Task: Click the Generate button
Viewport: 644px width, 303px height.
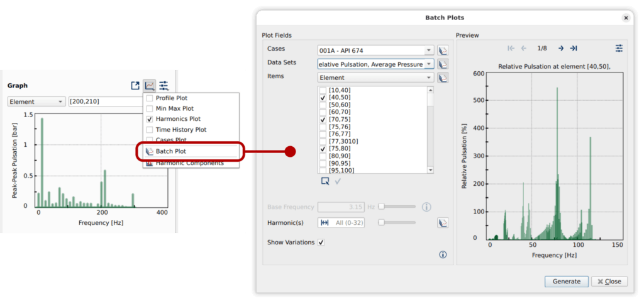Action: (567, 281)
